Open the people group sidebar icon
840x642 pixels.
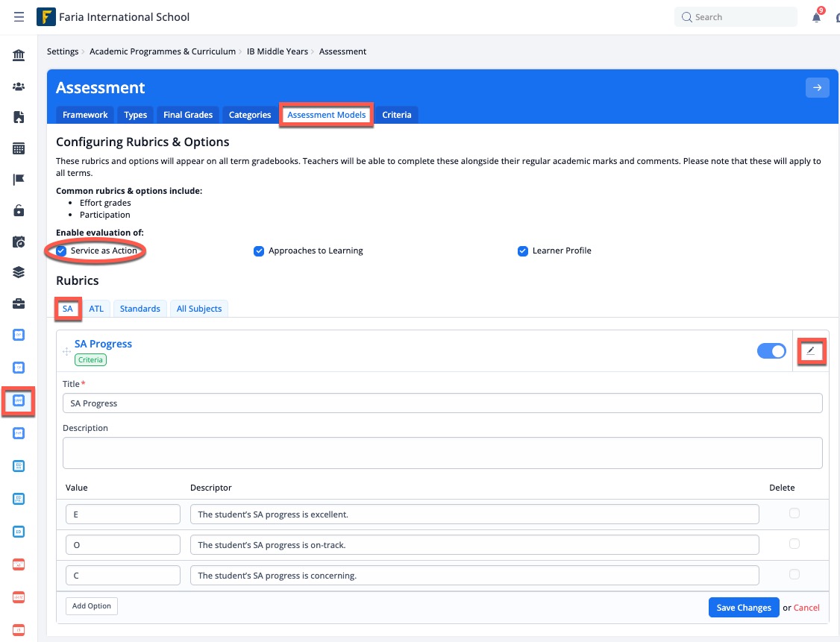click(x=19, y=86)
